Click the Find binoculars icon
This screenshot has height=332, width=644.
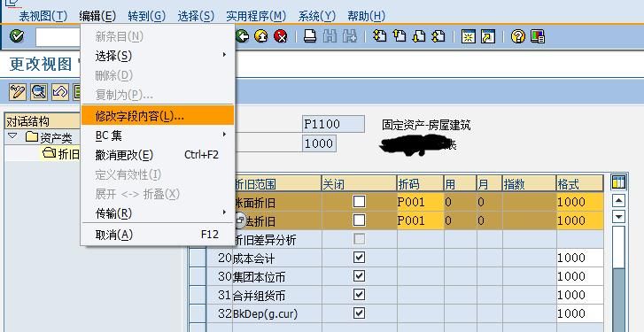coord(330,36)
